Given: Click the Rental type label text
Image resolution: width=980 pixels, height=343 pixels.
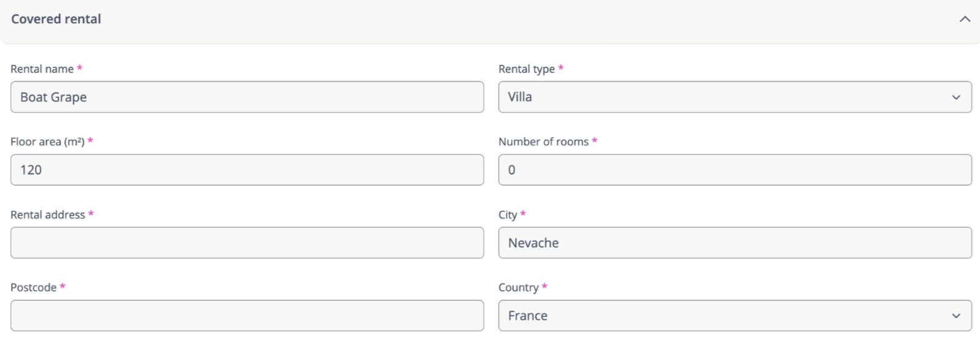Looking at the screenshot, I should [x=526, y=69].
